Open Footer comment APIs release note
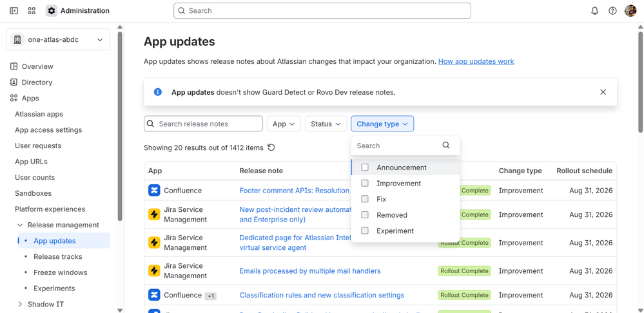This screenshot has width=644, height=313. click(295, 191)
